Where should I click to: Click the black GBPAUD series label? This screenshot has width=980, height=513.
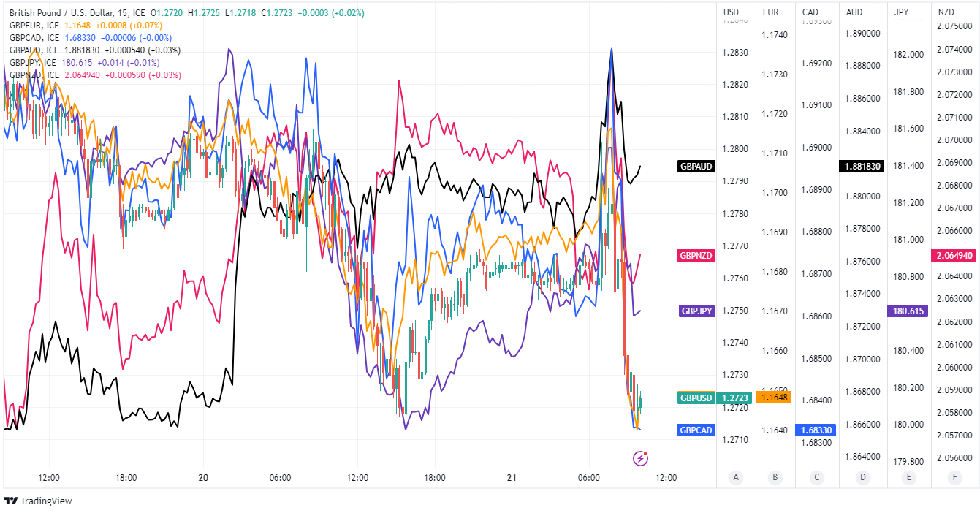click(696, 166)
